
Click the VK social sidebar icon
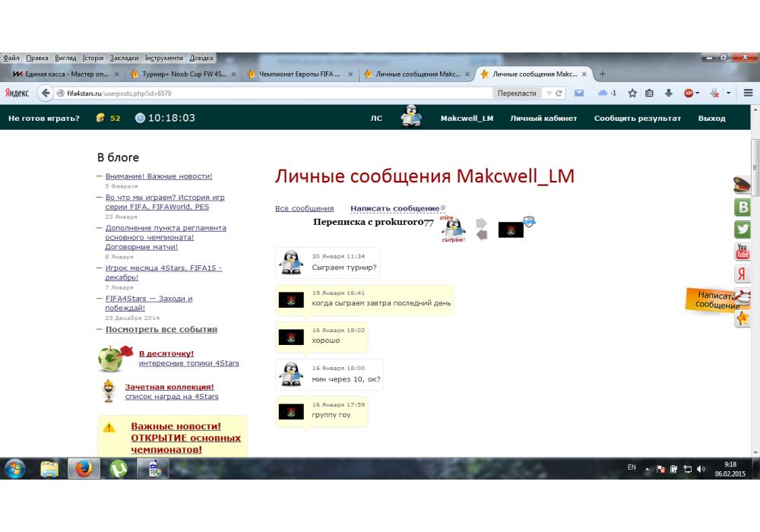coord(743,207)
